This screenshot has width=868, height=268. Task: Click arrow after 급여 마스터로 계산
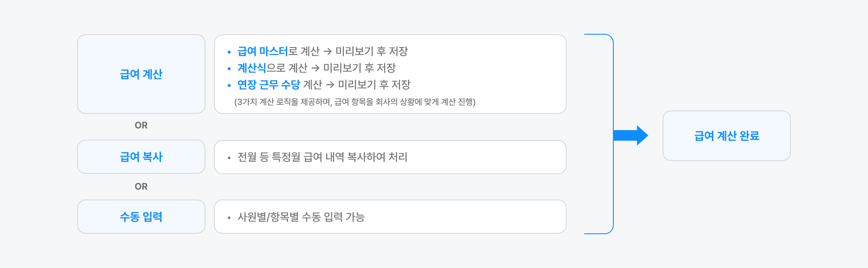tap(327, 52)
